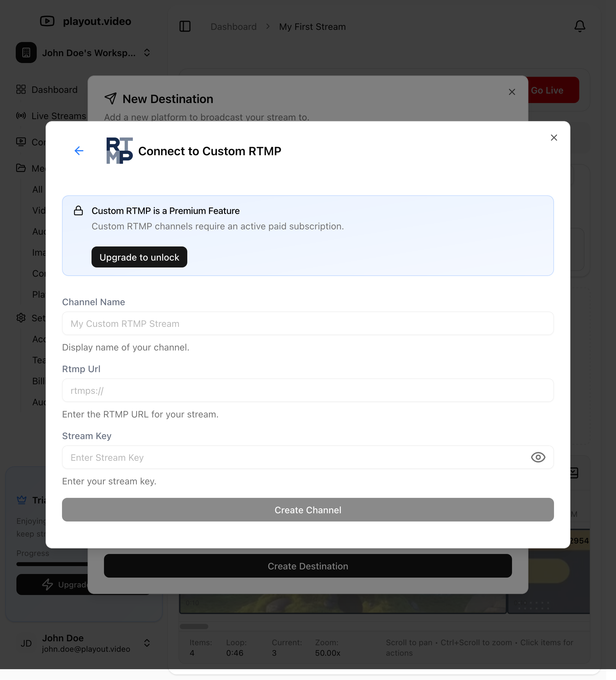Close the Connect to Custom RTMP dialog

[x=554, y=138]
